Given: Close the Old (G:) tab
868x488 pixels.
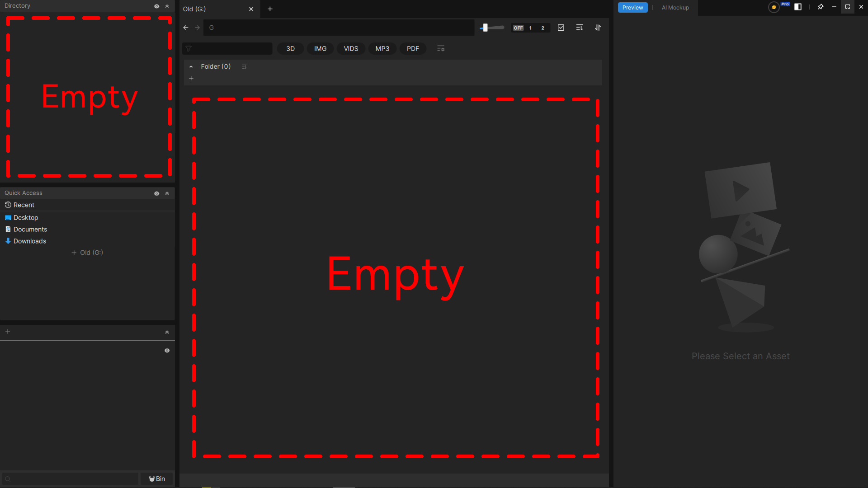Looking at the screenshot, I should click(251, 9).
